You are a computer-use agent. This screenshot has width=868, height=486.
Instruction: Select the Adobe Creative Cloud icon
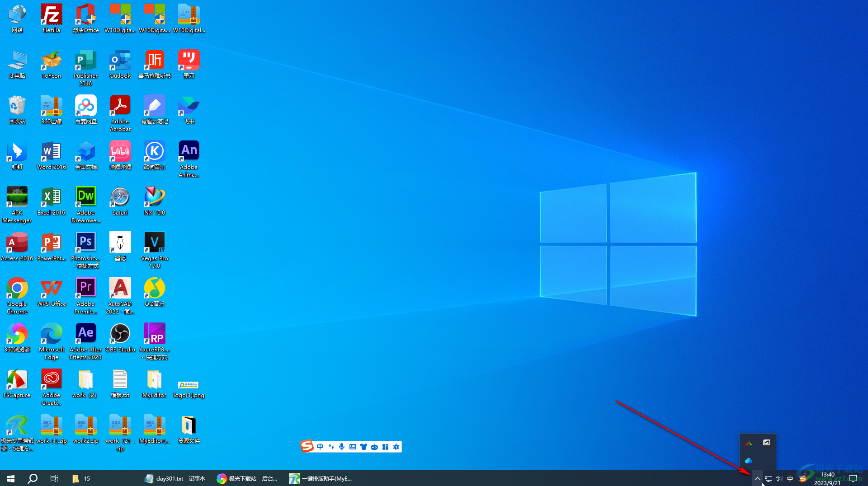point(51,387)
